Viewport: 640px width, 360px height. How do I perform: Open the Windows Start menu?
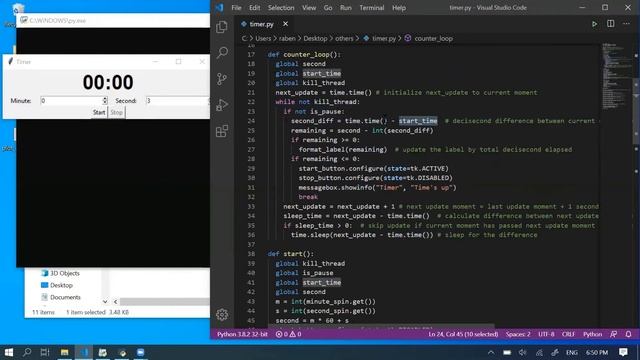[x=8, y=352]
